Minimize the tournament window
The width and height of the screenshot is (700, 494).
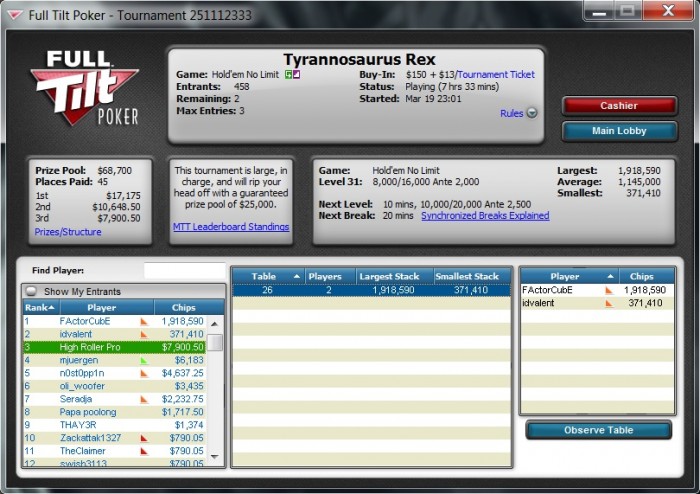click(598, 11)
